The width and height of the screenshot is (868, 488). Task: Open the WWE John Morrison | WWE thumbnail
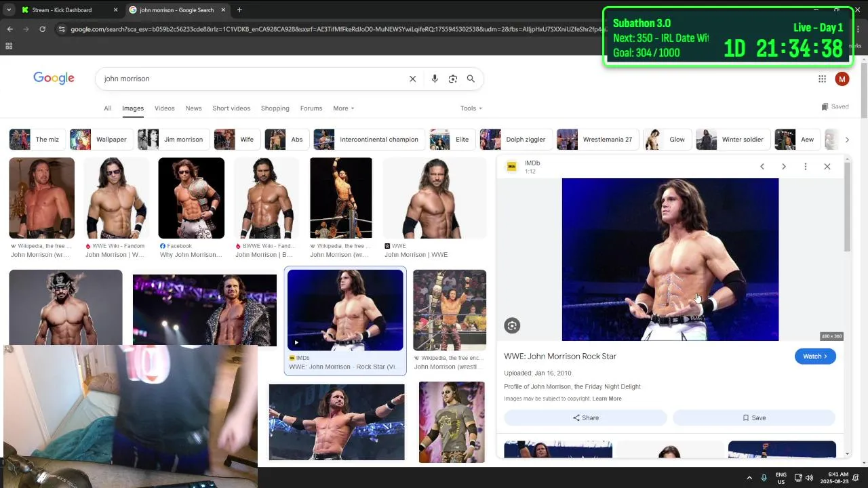[435, 198]
